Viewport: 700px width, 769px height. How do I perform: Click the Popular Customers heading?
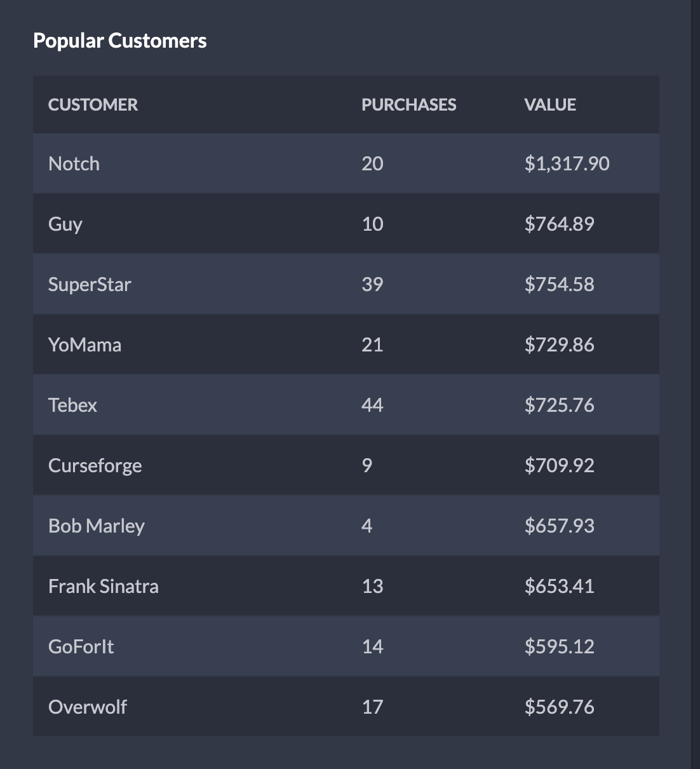119,41
